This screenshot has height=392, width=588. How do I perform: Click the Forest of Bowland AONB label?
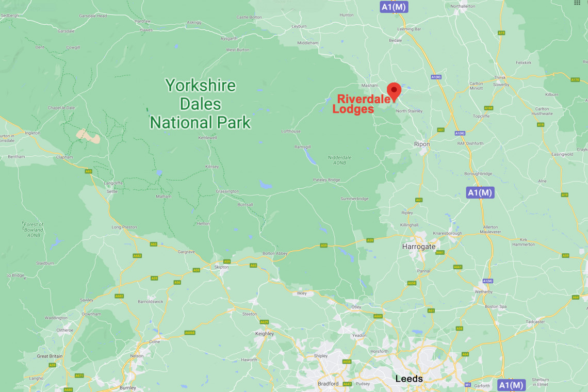point(33,229)
